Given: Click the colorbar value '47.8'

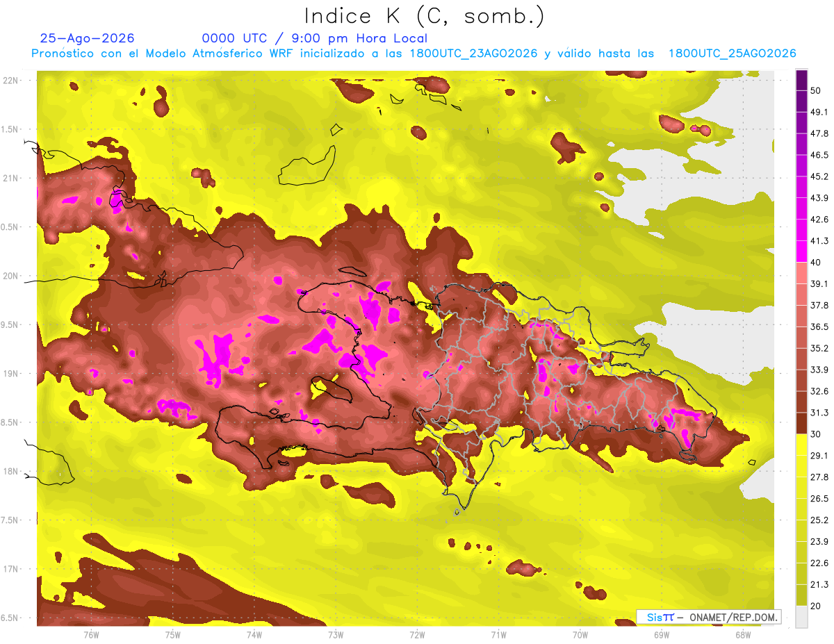Looking at the screenshot, I should tap(819, 133).
